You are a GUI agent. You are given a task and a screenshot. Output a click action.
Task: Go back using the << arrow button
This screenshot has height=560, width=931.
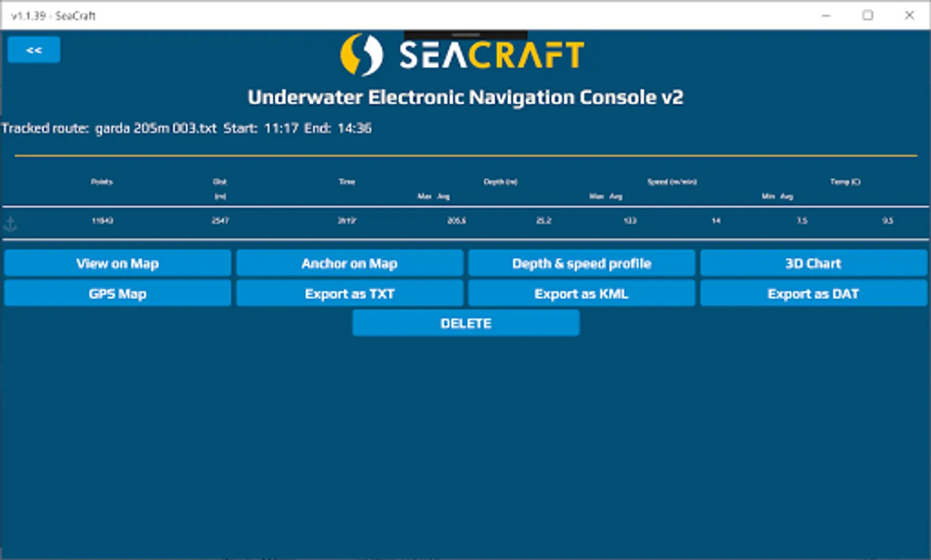(33, 49)
